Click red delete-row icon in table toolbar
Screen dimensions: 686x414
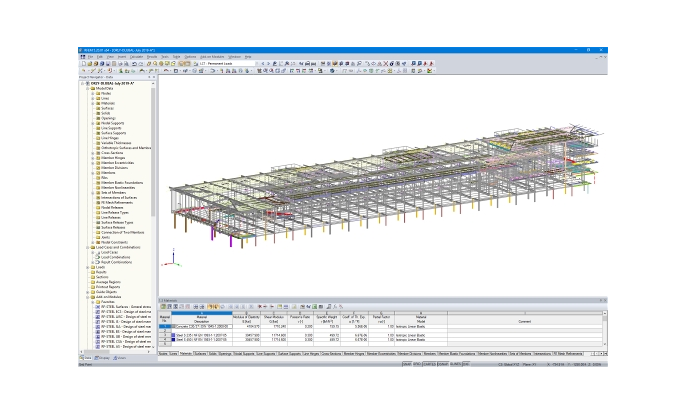tap(259, 307)
